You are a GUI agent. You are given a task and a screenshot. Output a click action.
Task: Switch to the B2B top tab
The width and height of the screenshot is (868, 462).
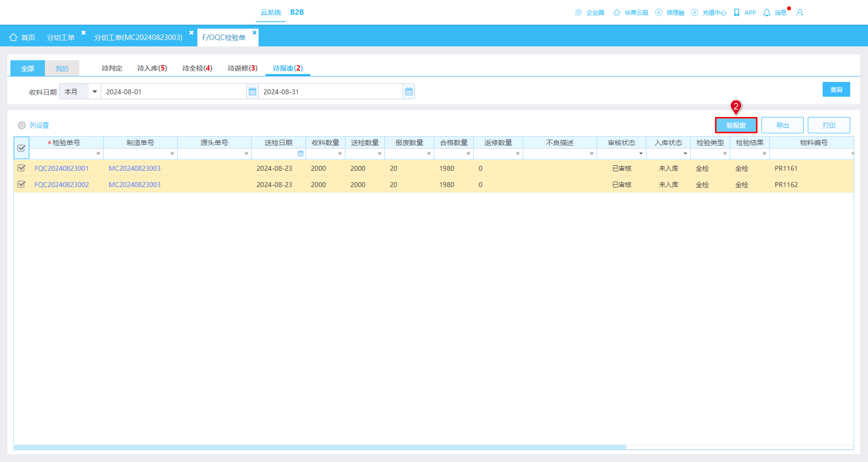click(297, 12)
